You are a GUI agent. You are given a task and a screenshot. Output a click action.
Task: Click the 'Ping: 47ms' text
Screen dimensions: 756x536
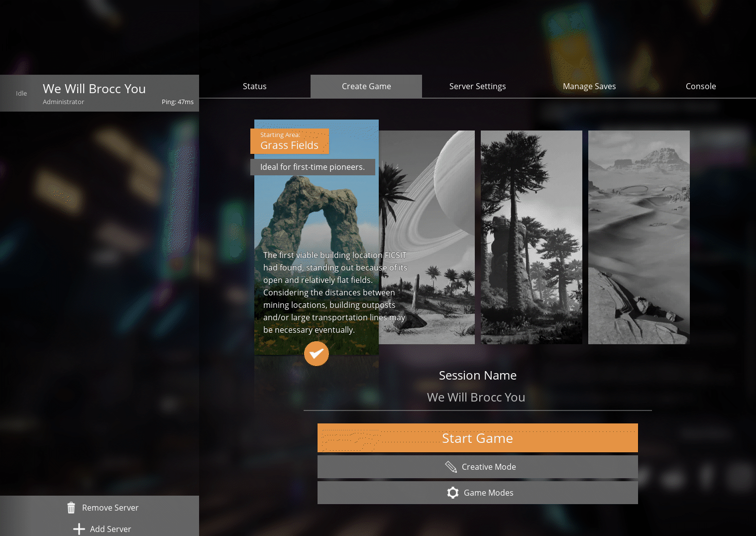coord(178,102)
